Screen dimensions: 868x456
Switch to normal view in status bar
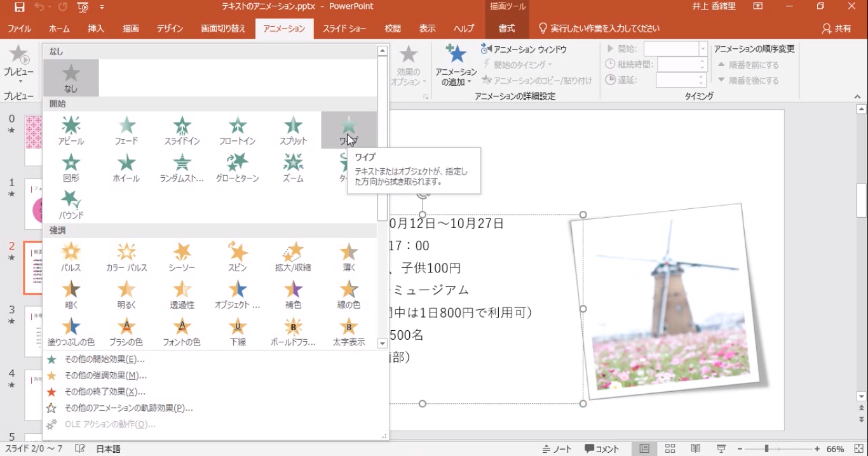click(644, 449)
